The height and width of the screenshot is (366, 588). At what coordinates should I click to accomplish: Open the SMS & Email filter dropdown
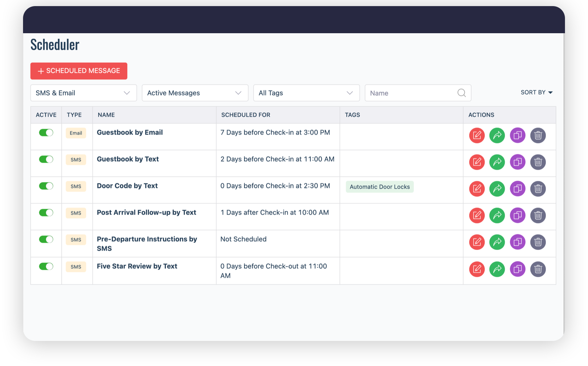coord(83,93)
